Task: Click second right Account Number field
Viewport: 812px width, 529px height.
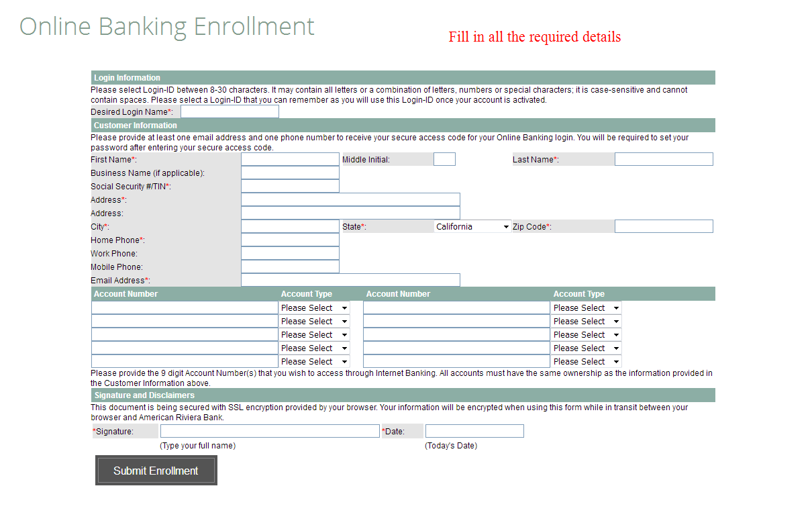Action: tap(456, 321)
